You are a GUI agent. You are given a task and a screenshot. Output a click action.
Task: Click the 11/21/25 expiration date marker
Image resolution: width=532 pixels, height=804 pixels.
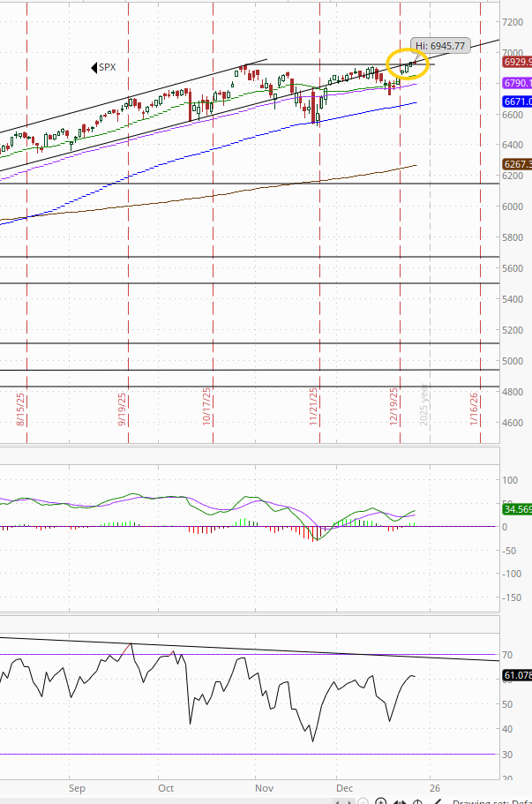(x=314, y=407)
